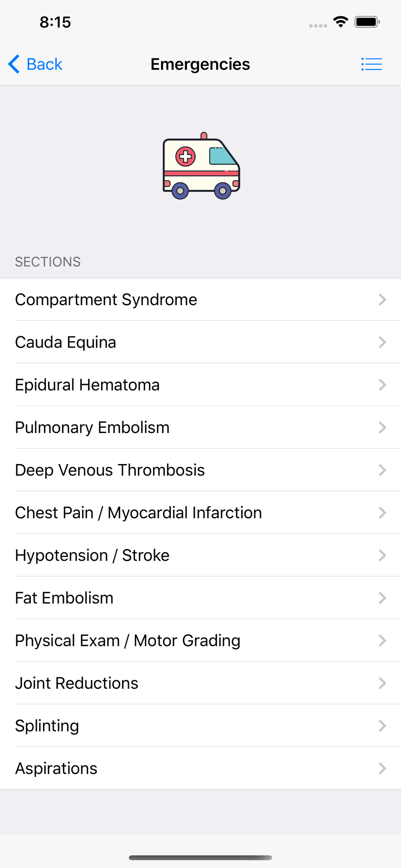Expand Compartment Syndrome chevron

point(382,299)
